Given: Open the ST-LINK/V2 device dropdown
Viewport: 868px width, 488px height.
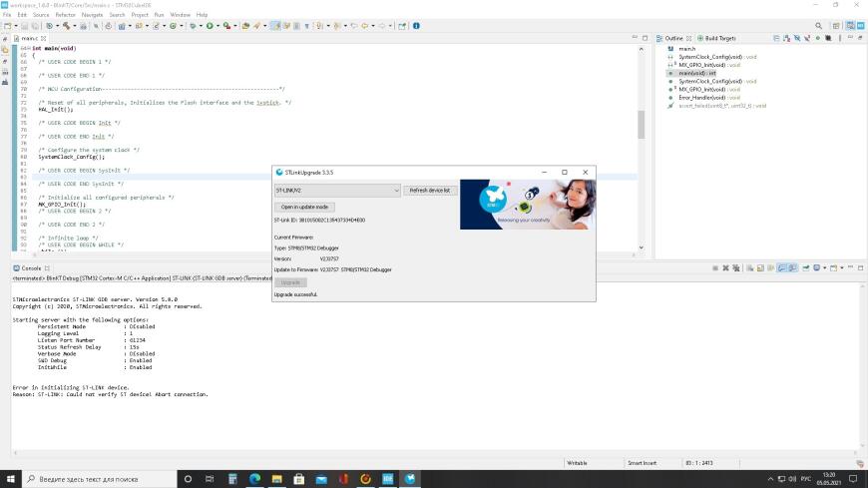Looking at the screenshot, I should [336, 190].
